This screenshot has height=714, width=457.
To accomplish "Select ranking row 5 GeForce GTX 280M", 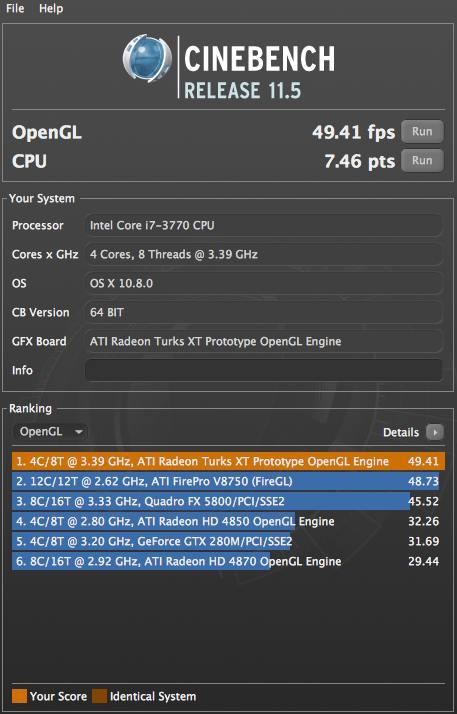I will [228, 541].
